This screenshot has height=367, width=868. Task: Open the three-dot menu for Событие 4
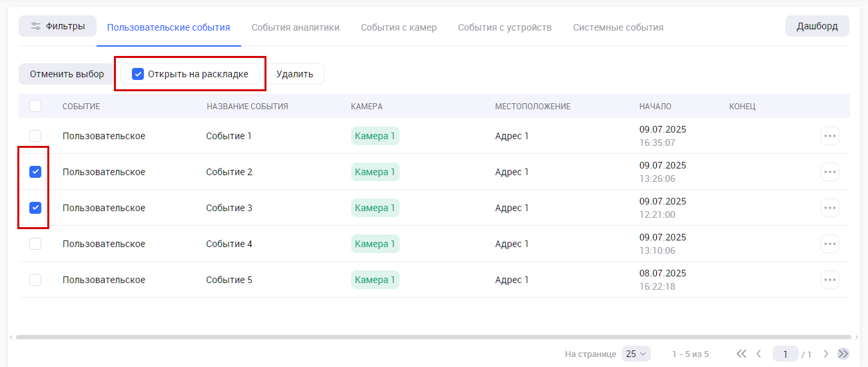(829, 244)
